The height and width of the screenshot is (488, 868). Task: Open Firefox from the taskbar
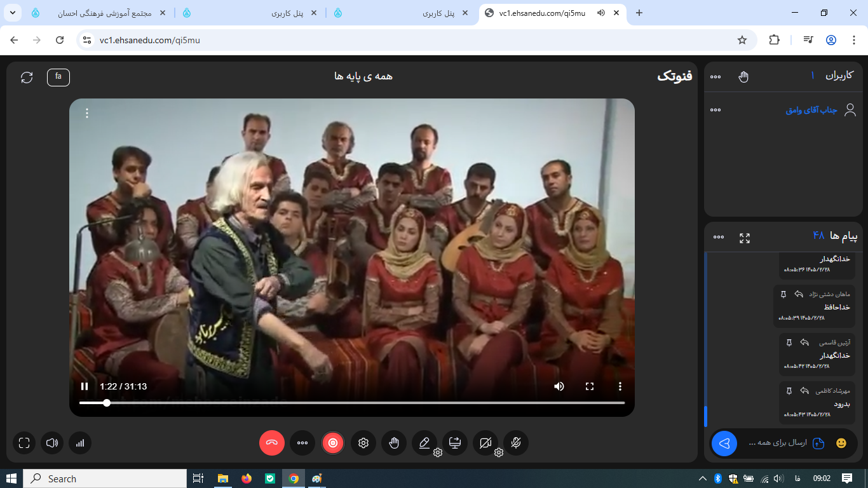coord(247,478)
